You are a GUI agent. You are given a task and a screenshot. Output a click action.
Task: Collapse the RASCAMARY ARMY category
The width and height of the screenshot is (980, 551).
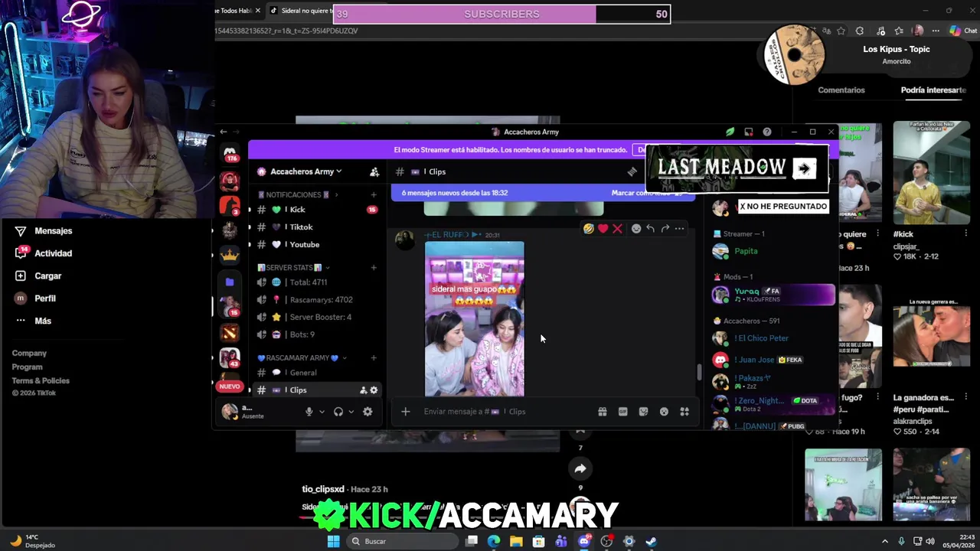coord(302,358)
